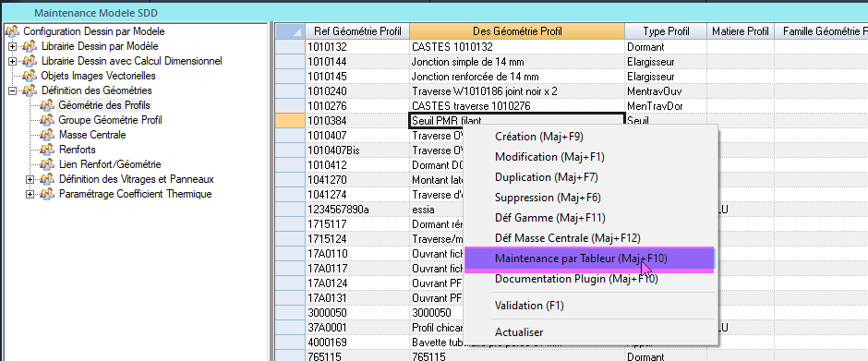Viewport: 868px width, 361px height.
Task: Click the Renforts node icon
Action: coord(48,150)
